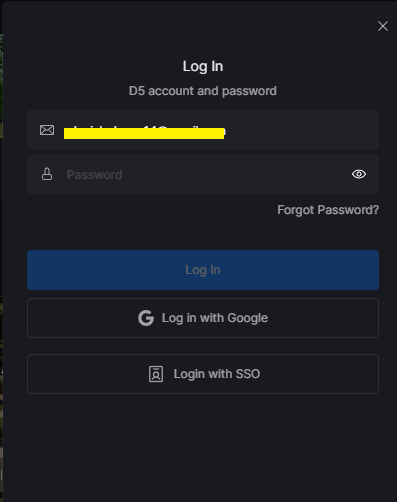Click empty space right of the email text
The height and width of the screenshot is (502, 397).
pos(300,130)
